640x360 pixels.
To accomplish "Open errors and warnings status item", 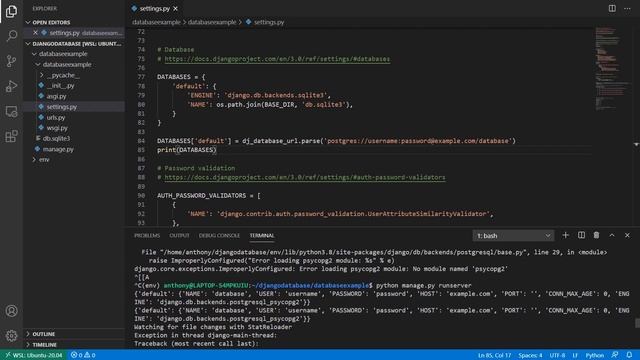I will [83, 355].
